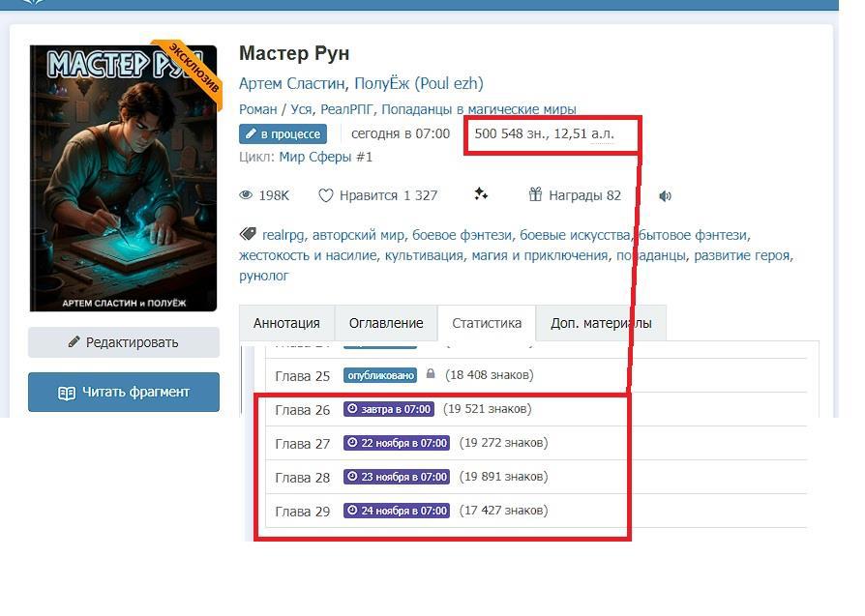Click the 'сегодня в 07:00' update time
Screen dimensions: 865x616
click(x=401, y=134)
